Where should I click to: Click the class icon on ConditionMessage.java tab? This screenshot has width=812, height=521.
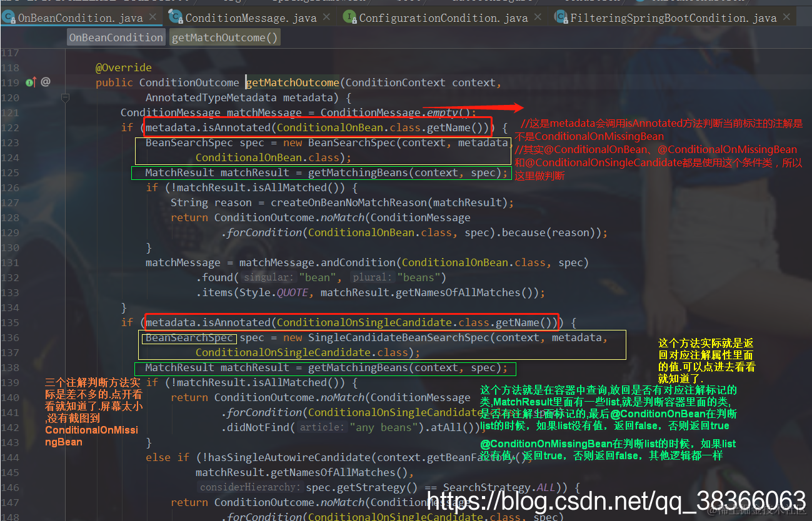tap(175, 17)
